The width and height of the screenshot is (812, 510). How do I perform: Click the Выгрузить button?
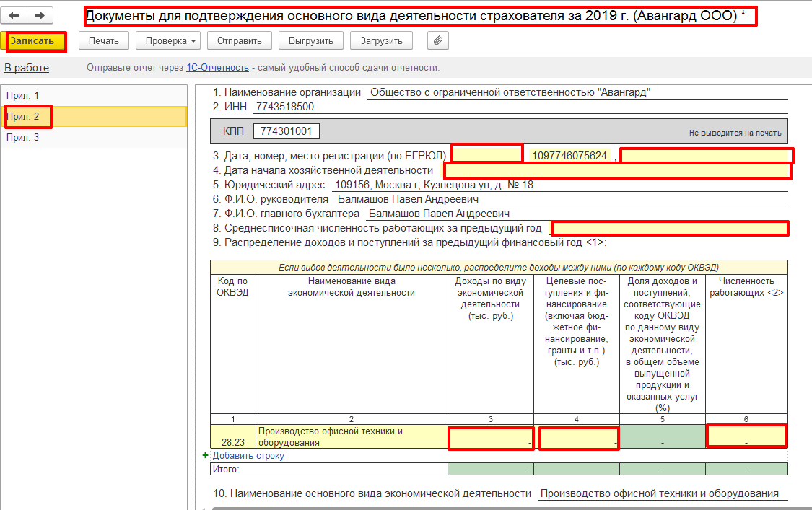pyautogui.click(x=310, y=41)
